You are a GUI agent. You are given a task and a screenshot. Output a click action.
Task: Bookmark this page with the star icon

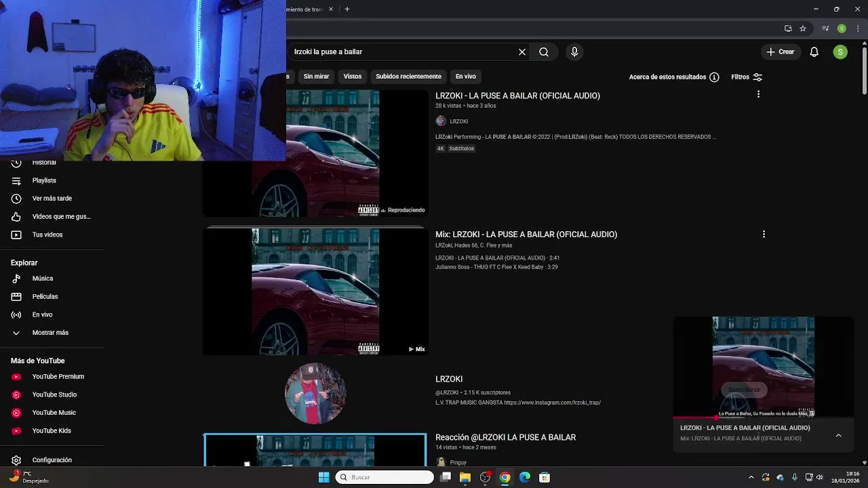[x=803, y=28]
